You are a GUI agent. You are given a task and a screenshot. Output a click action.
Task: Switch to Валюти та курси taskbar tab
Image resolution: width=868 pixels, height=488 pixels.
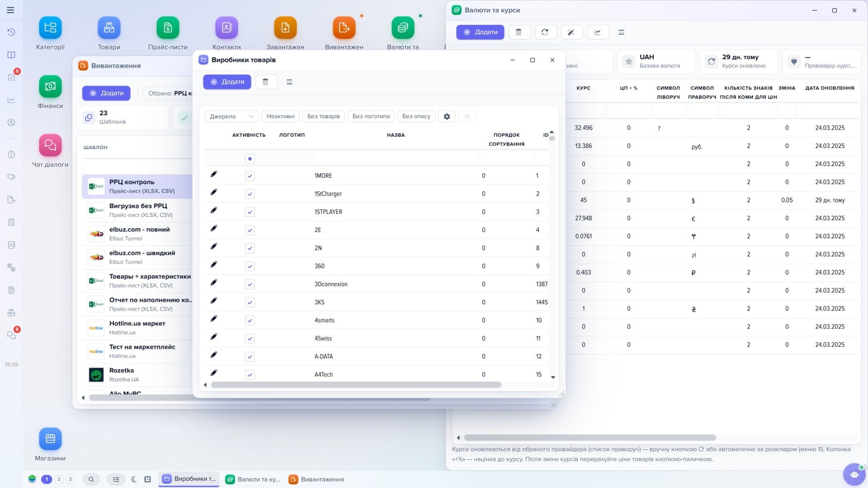253,479
